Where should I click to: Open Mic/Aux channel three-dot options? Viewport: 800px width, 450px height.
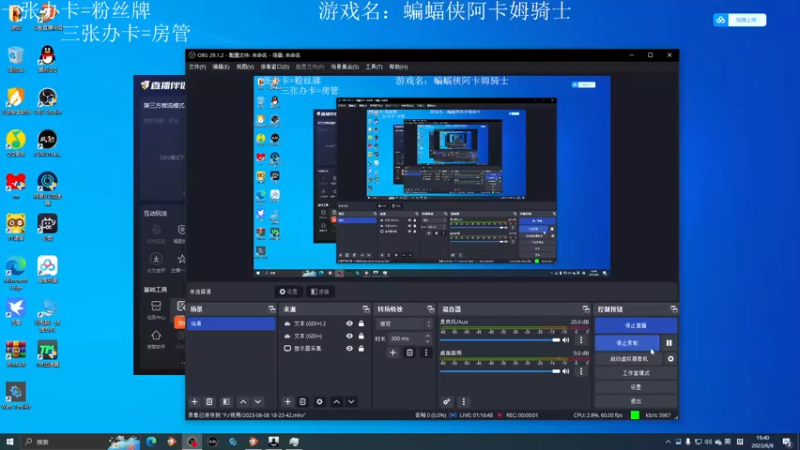tap(581, 340)
